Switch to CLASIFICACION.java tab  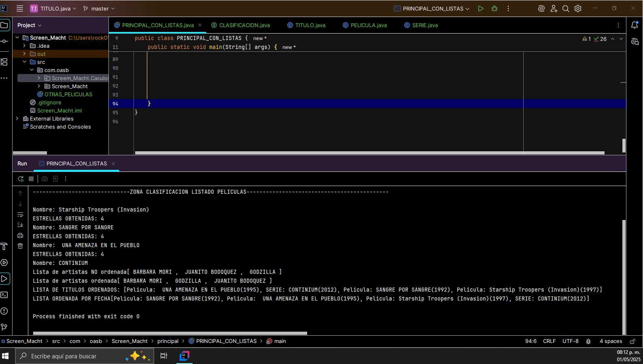(240, 25)
